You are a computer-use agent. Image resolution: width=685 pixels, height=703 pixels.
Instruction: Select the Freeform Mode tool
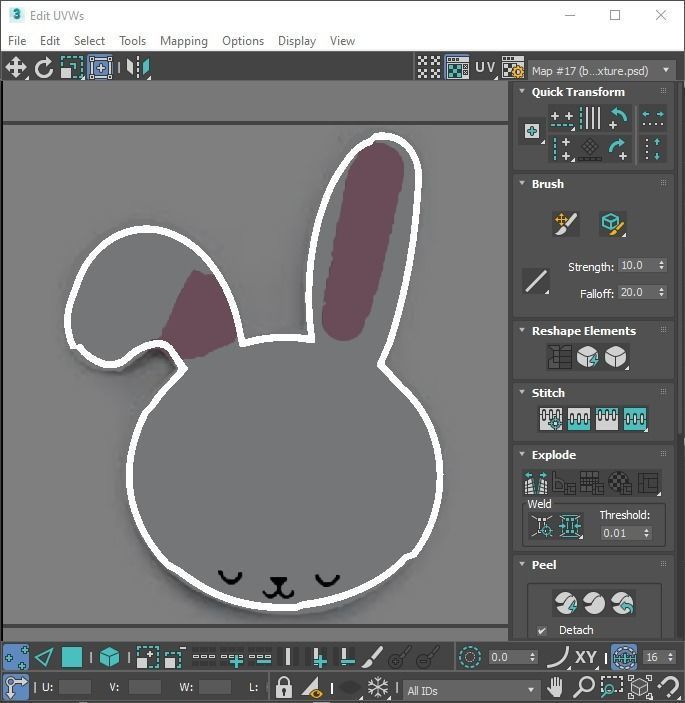coord(100,68)
